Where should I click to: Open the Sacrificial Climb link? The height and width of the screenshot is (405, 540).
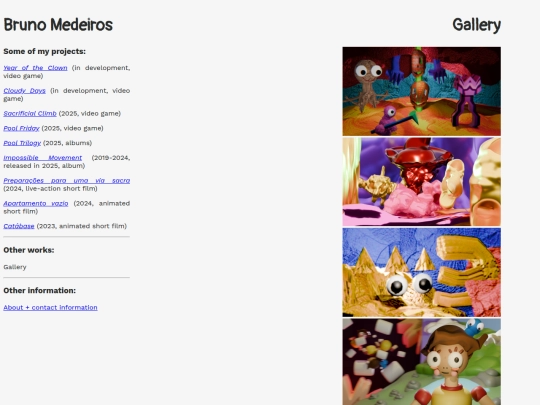click(x=30, y=113)
